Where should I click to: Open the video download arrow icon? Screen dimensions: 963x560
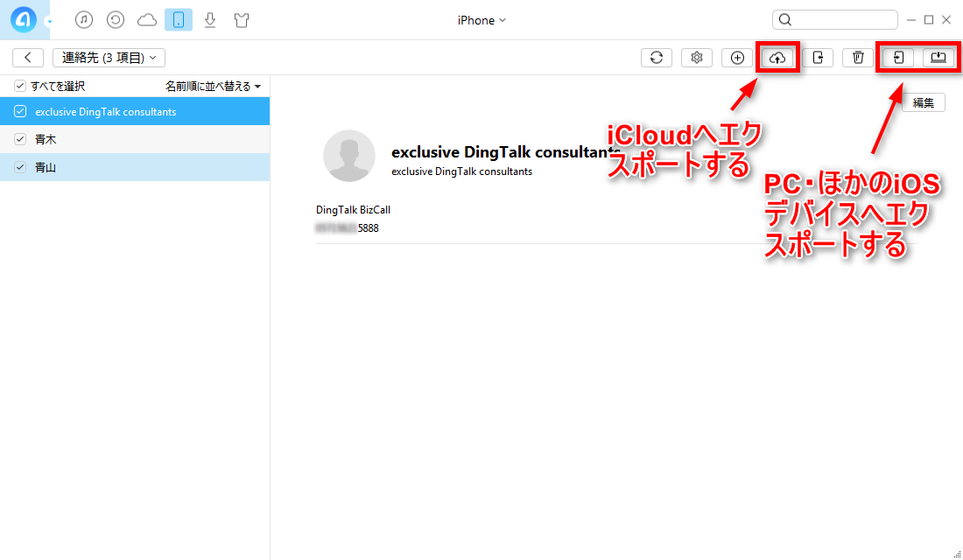(x=210, y=19)
